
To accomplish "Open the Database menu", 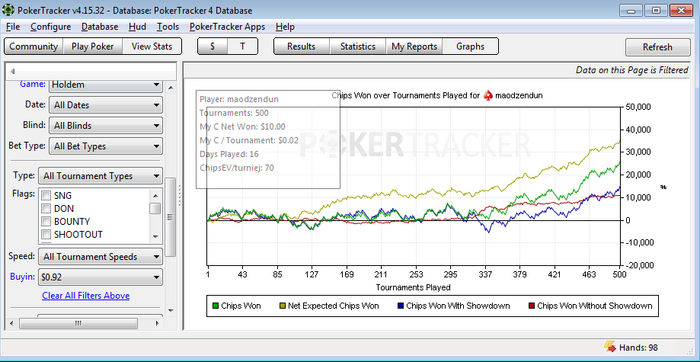I will point(100,27).
